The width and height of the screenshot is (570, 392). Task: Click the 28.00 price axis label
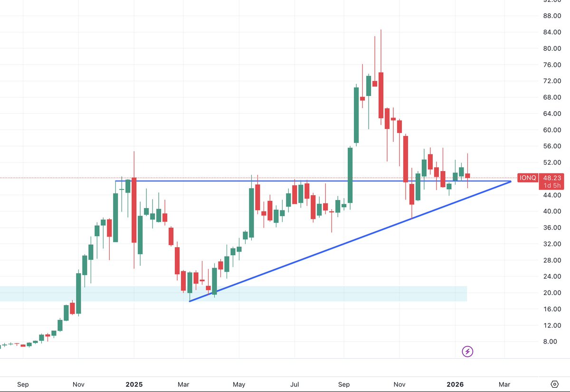(x=552, y=260)
